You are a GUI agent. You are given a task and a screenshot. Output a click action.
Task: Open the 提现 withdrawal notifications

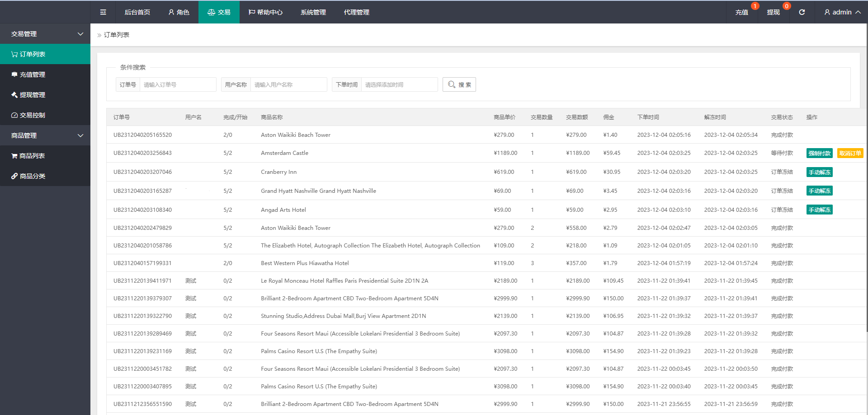coord(773,12)
